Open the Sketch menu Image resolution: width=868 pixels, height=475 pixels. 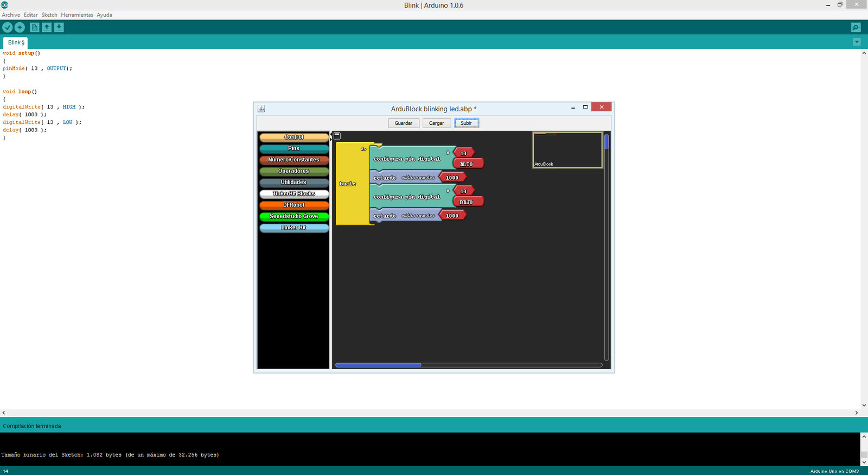49,15
